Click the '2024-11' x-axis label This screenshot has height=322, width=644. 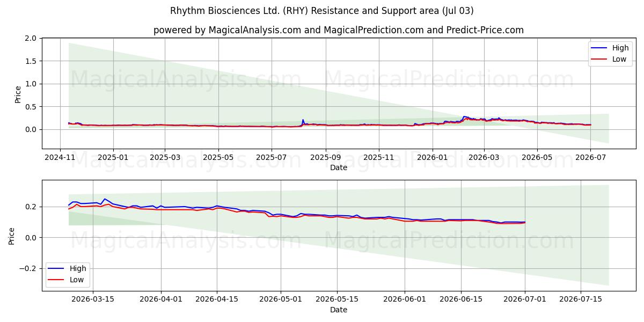[60, 157]
